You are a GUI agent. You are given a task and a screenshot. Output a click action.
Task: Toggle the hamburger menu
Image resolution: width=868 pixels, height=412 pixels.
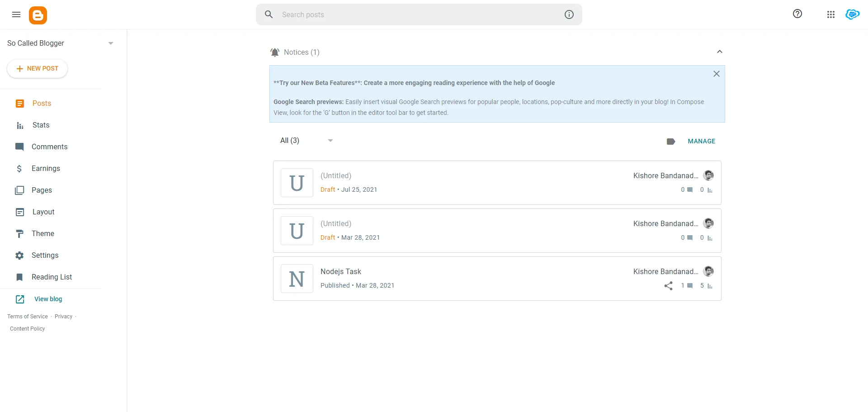point(16,14)
